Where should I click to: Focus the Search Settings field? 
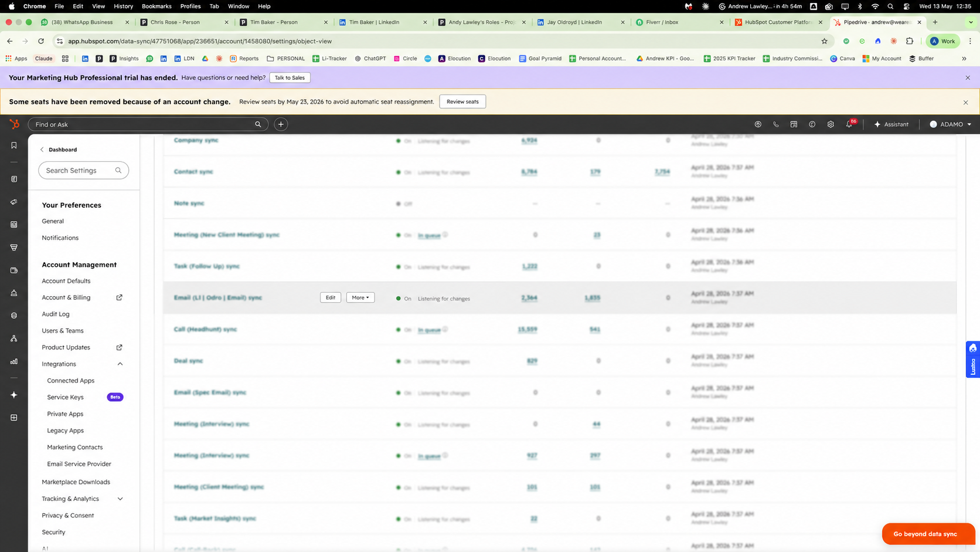pos(83,171)
